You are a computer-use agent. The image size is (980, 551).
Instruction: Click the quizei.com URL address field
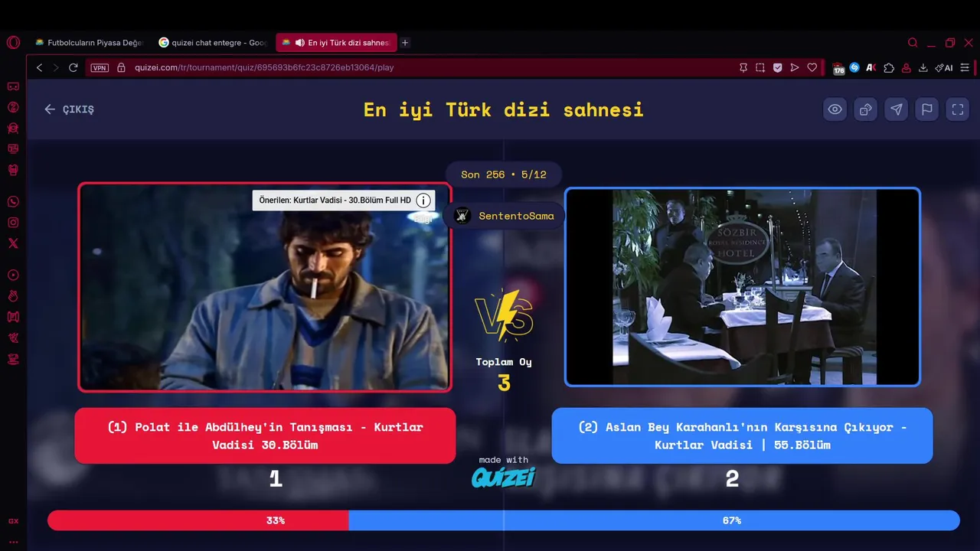(x=264, y=67)
